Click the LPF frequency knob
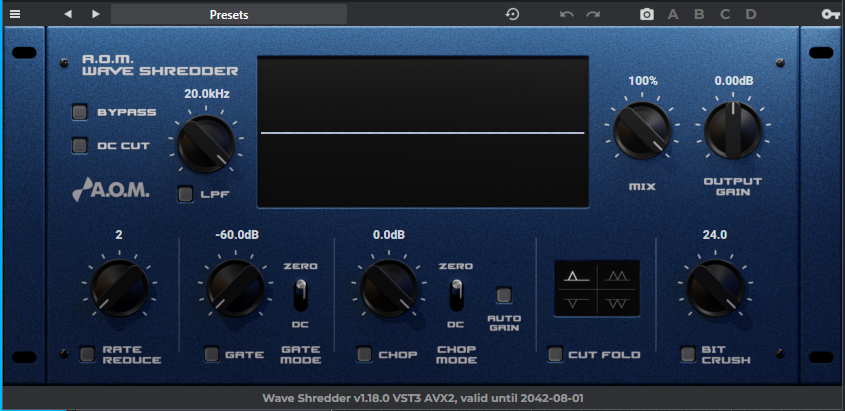This screenshot has height=411, width=845. pos(206,144)
